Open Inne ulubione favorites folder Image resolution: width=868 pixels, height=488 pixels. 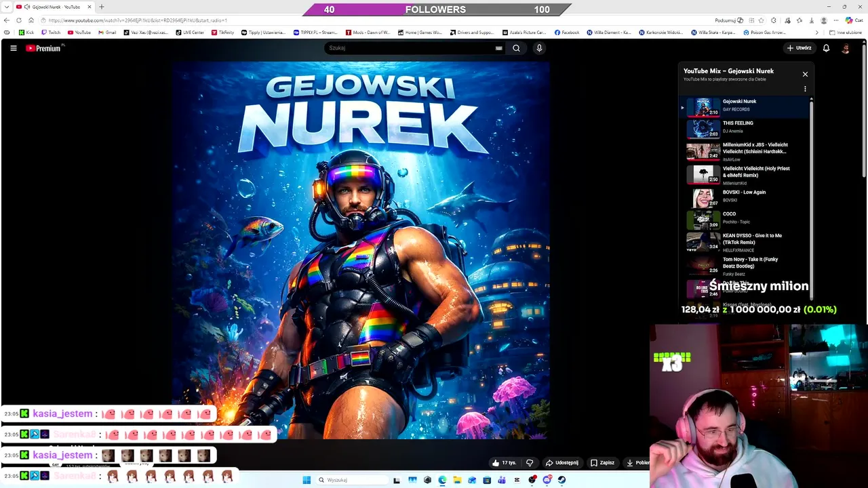pyautogui.click(x=846, y=33)
